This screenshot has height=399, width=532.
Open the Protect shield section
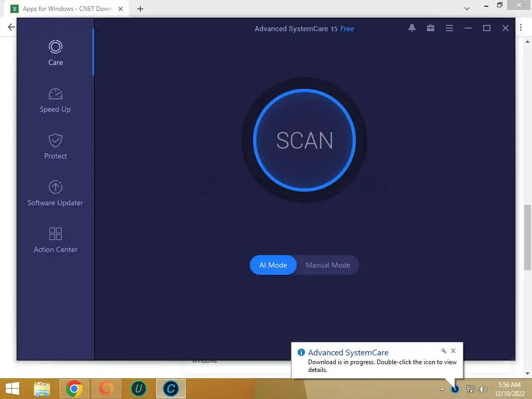click(55, 147)
